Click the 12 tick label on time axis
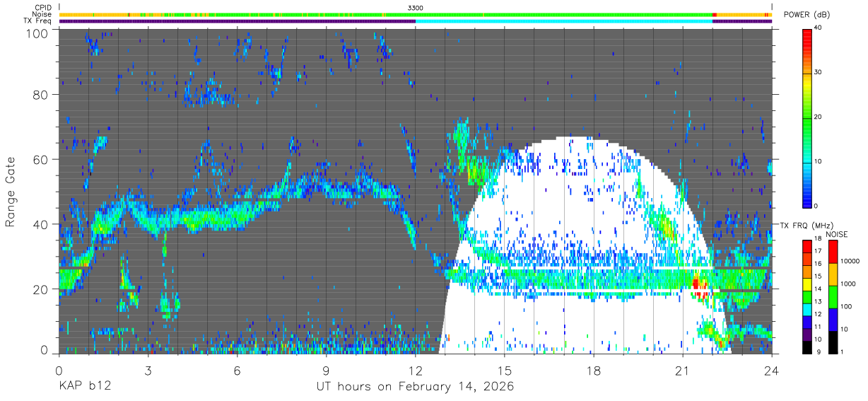 tap(416, 369)
